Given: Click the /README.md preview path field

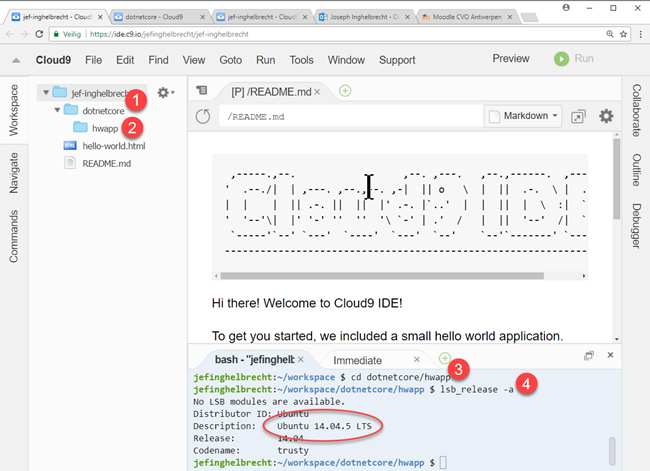Looking at the screenshot, I should point(351,117).
